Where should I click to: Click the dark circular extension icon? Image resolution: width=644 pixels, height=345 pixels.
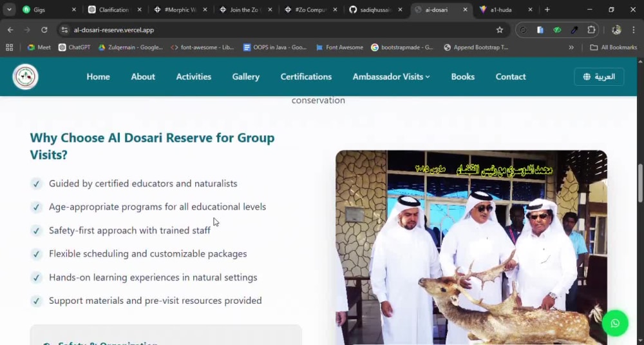[x=523, y=30]
